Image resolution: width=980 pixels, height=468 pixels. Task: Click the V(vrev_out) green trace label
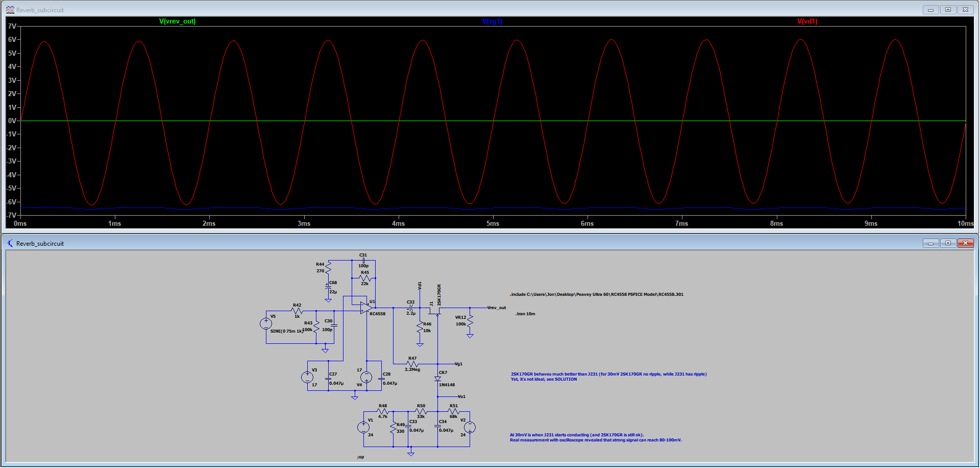pos(177,21)
